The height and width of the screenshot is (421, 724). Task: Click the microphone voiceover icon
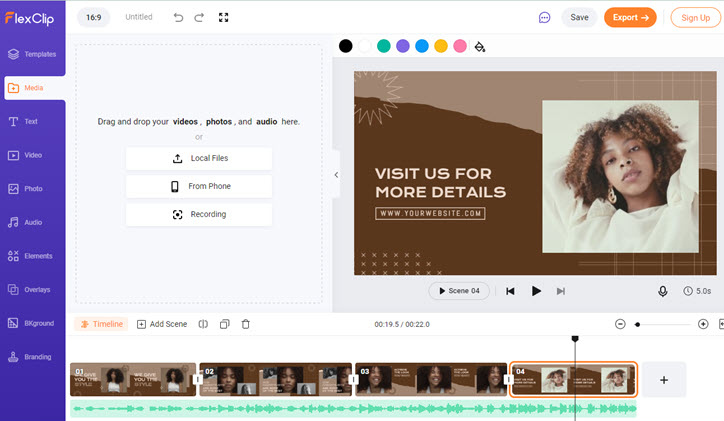[662, 291]
